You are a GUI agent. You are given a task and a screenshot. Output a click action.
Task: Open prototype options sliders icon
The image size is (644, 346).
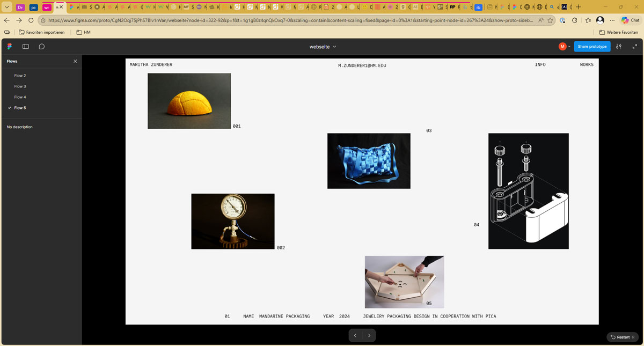coord(619,47)
